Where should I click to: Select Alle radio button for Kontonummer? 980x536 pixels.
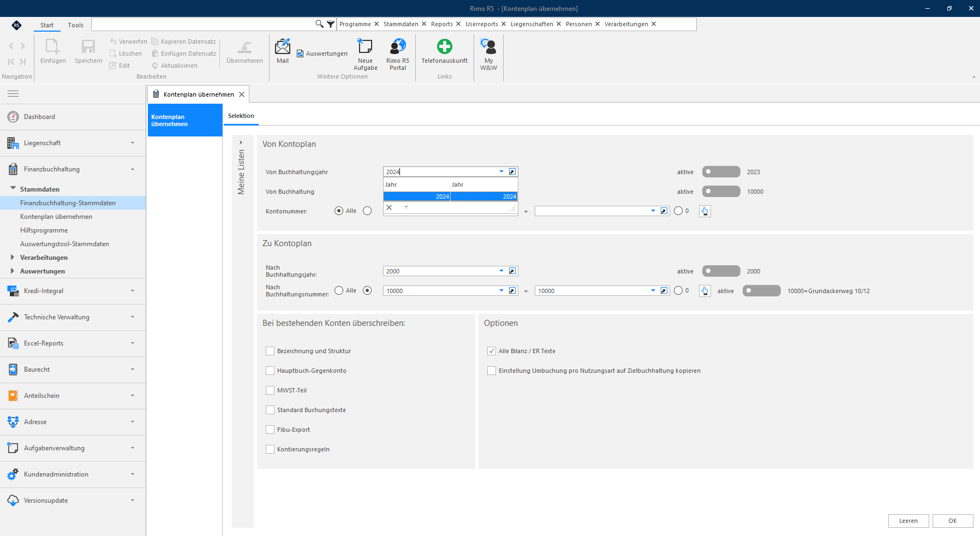click(339, 211)
